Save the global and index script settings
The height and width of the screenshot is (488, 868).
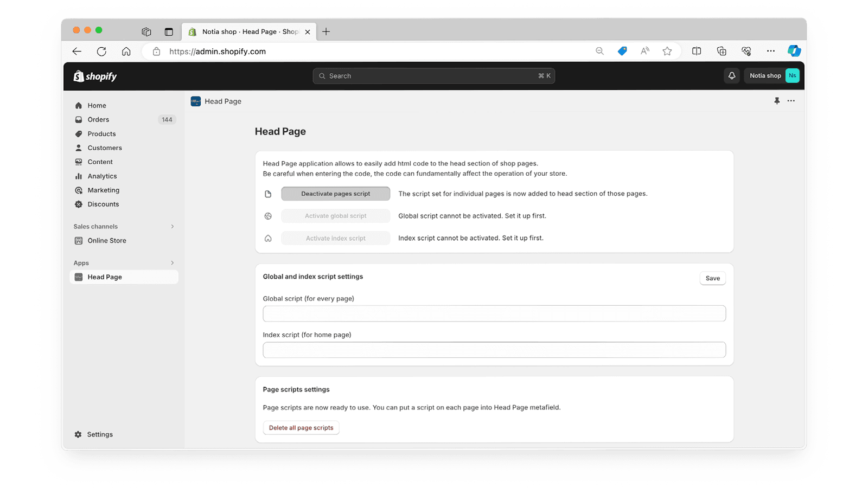(712, 278)
